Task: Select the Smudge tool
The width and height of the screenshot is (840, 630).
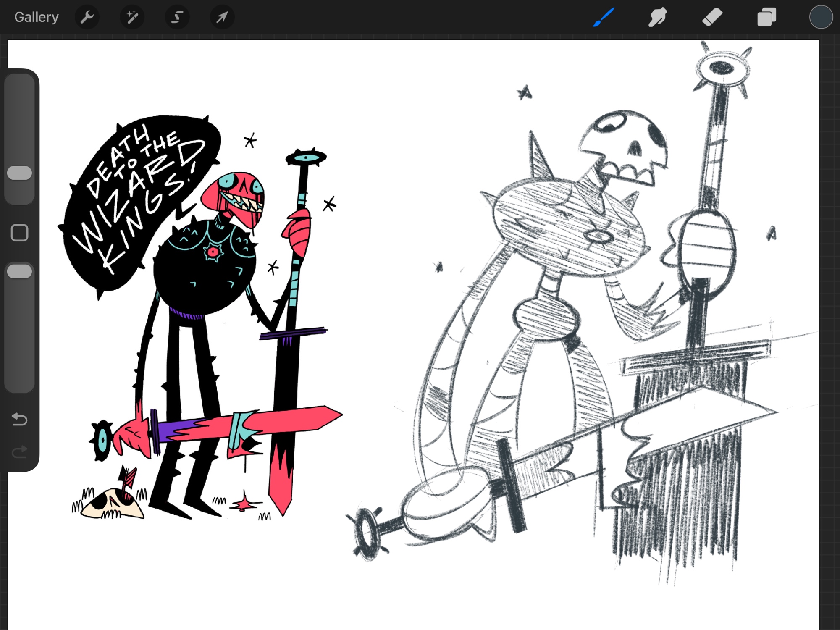Action: pos(658,17)
